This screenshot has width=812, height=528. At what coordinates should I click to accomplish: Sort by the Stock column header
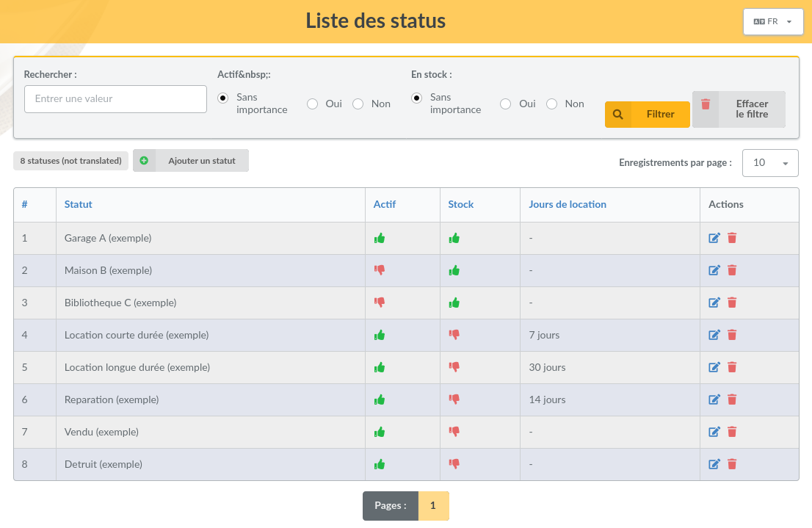click(461, 204)
